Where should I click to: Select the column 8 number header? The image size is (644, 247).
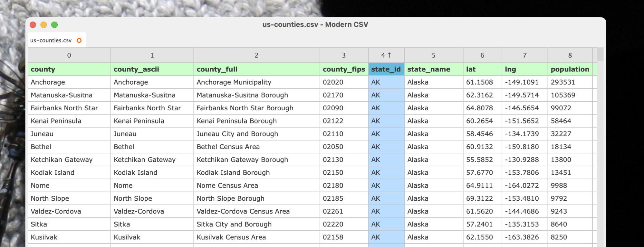(570, 55)
